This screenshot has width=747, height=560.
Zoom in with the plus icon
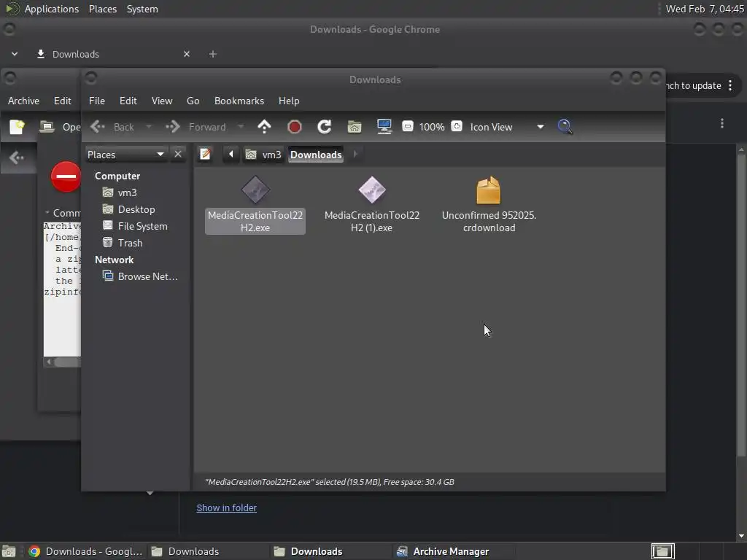tap(457, 127)
